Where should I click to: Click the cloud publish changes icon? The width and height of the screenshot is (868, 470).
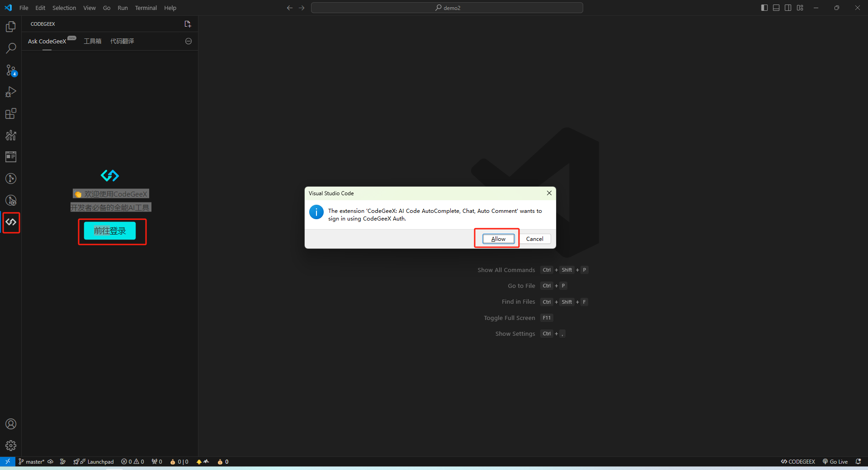pyautogui.click(x=51, y=461)
